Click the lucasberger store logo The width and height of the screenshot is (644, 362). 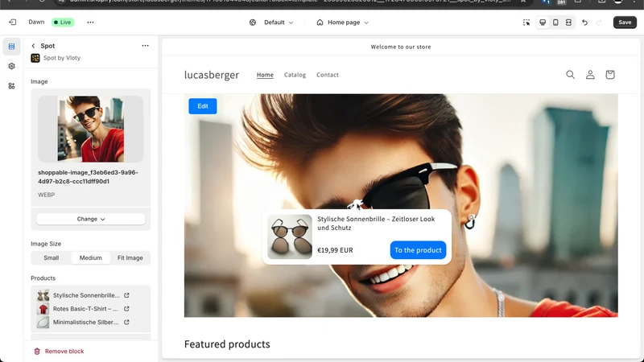pyautogui.click(x=212, y=75)
